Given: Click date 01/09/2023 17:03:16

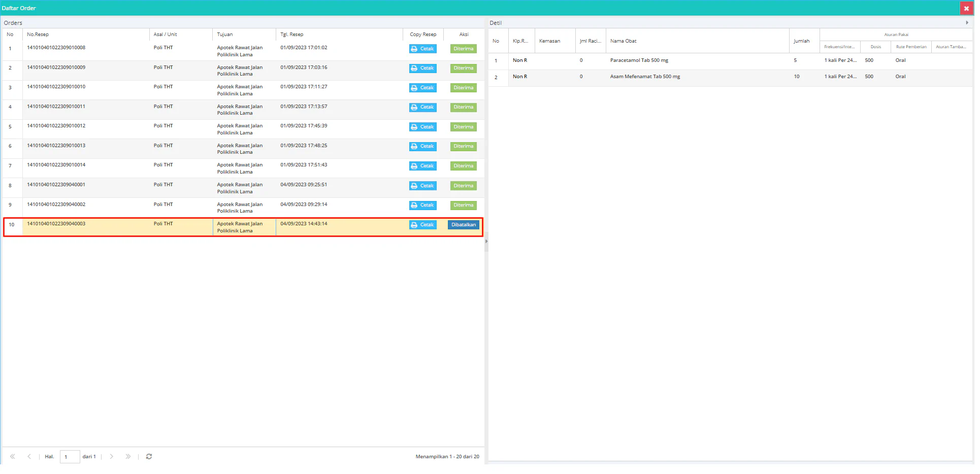Looking at the screenshot, I should tap(304, 67).
